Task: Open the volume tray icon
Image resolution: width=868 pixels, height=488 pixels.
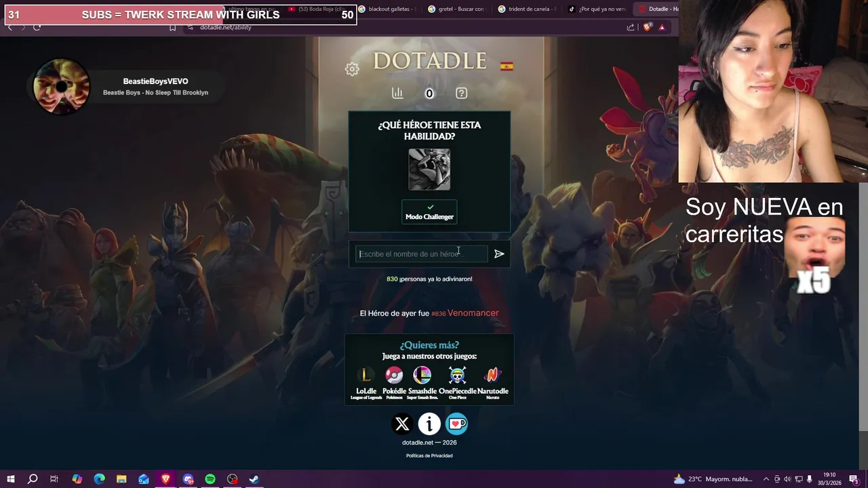Action: [787, 479]
